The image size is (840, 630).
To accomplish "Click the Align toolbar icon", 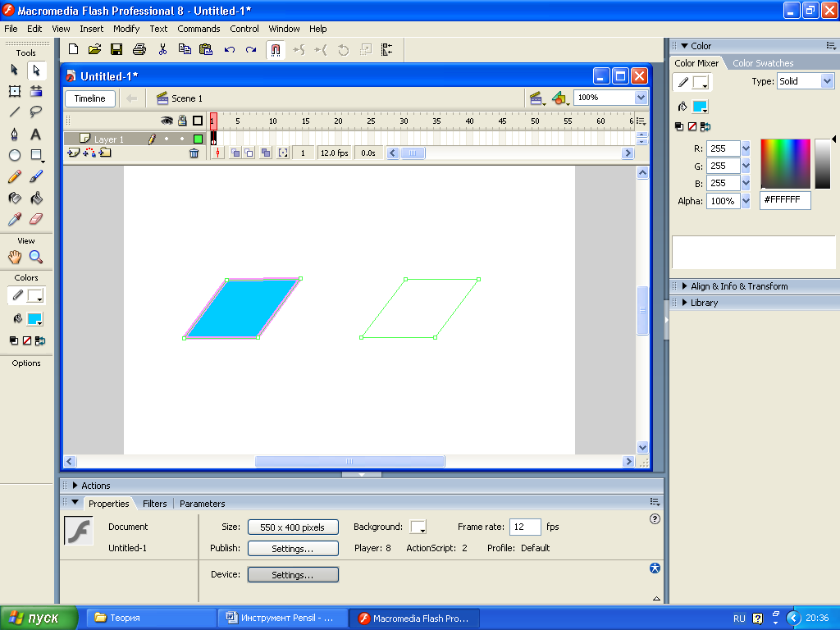I will (387, 50).
